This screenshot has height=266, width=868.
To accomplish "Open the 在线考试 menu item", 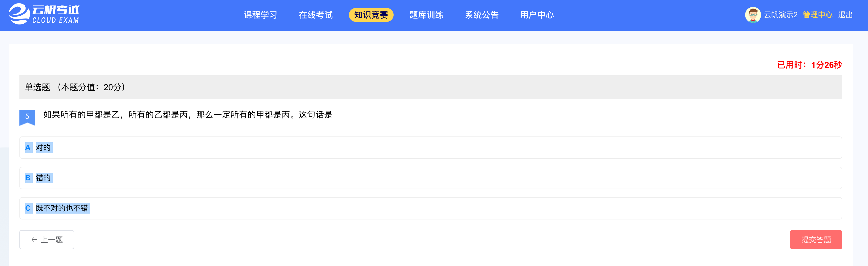I will [x=316, y=15].
